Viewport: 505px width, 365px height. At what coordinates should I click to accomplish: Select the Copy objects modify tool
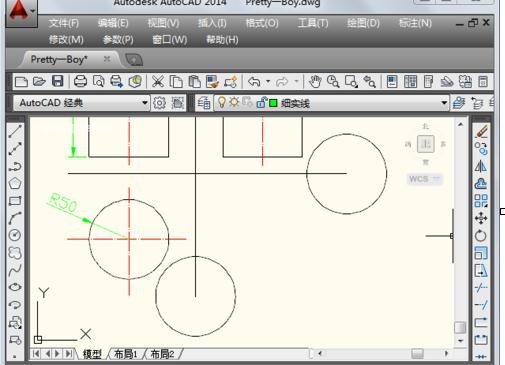(481, 148)
